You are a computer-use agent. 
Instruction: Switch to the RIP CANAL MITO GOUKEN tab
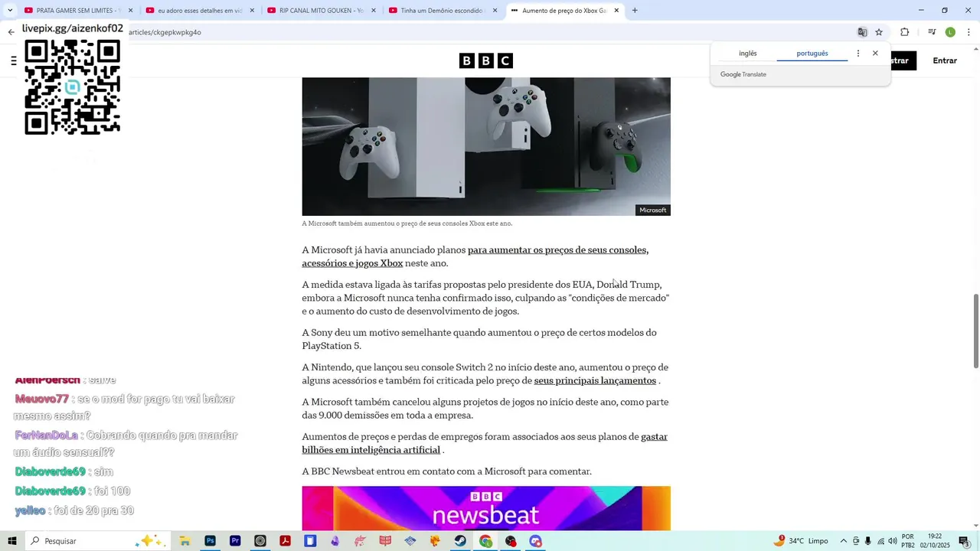[x=321, y=11]
